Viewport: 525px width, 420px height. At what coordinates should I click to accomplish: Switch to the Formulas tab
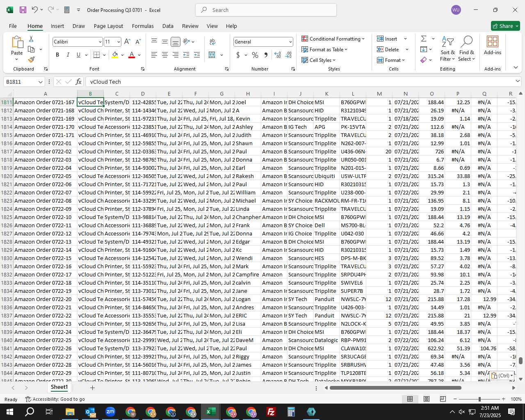click(143, 26)
